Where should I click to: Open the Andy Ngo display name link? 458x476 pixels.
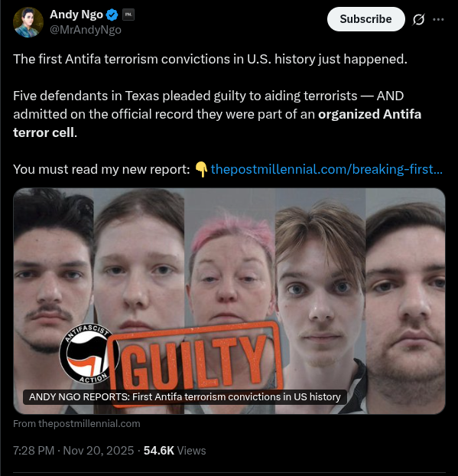click(x=76, y=15)
